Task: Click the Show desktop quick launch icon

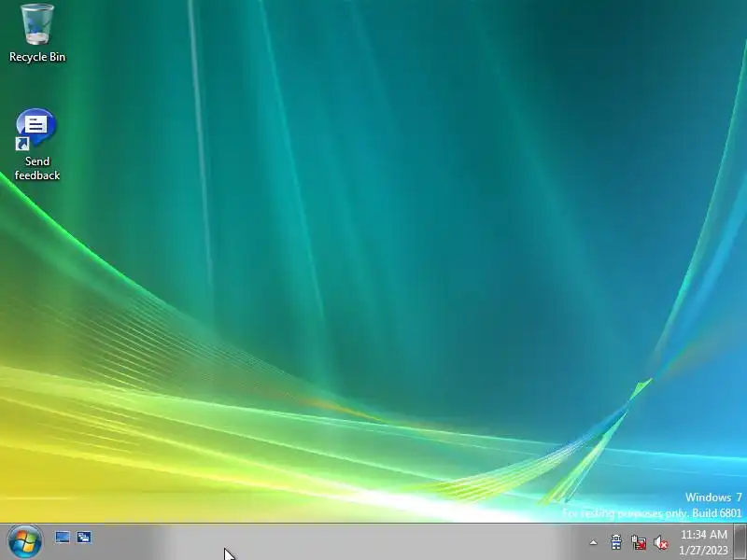Action: click(x=63, y=538)
